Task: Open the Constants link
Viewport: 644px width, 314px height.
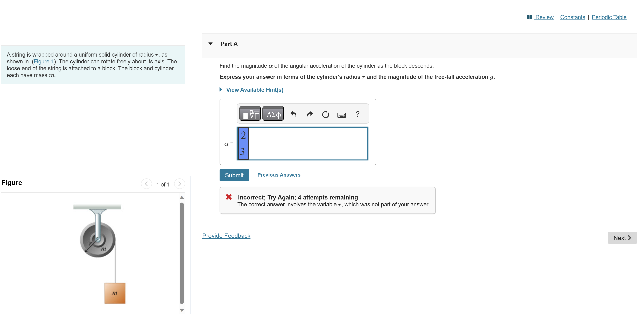Action: [572, 17]
